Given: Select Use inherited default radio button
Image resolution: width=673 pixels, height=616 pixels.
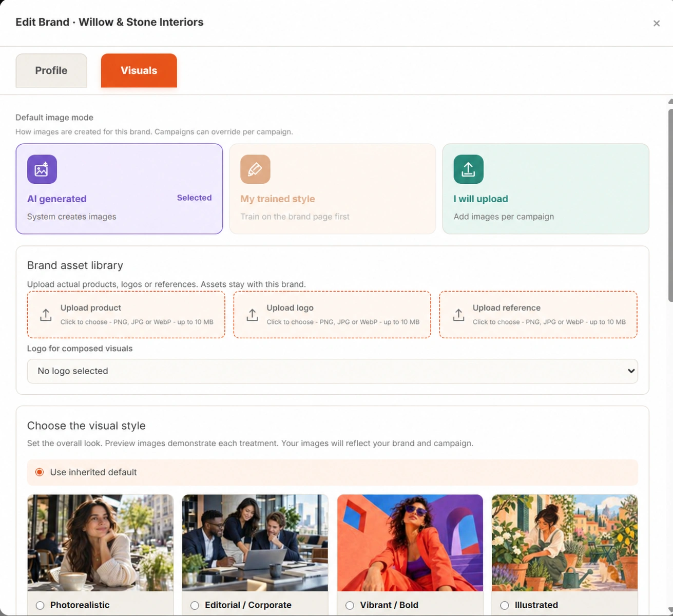Looking at the screenshot, I should (40, 472).
